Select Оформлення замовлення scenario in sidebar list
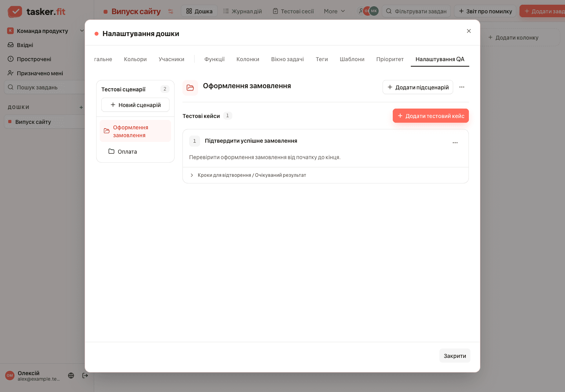Screen dimensions: 565x392 click(135, 131)
